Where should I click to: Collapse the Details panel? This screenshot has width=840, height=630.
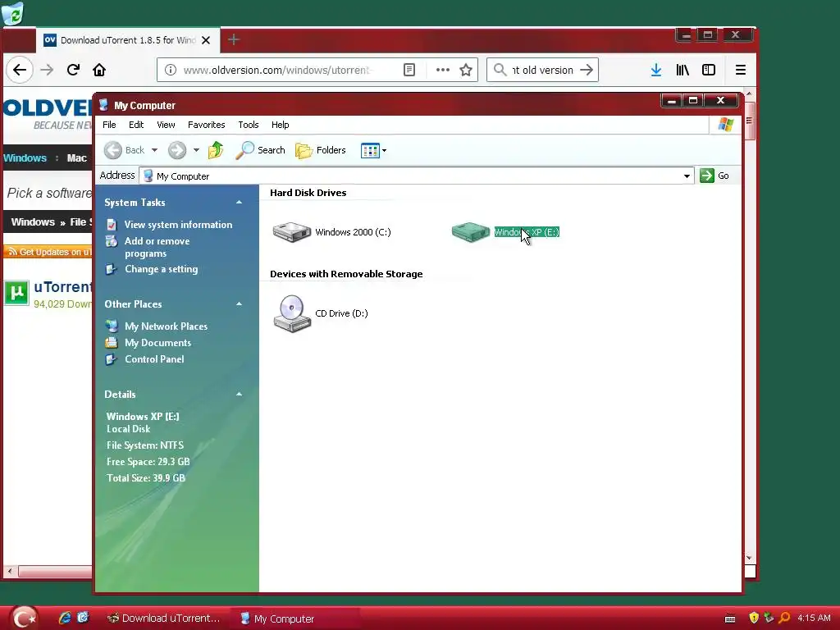coord(239,395)
